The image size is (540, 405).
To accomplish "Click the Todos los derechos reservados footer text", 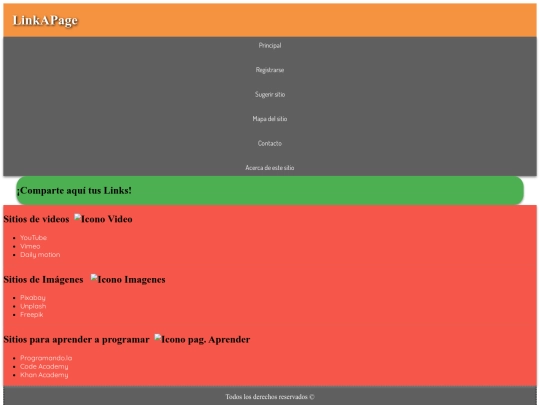I will pyautogui.click(x=270, y=397).
